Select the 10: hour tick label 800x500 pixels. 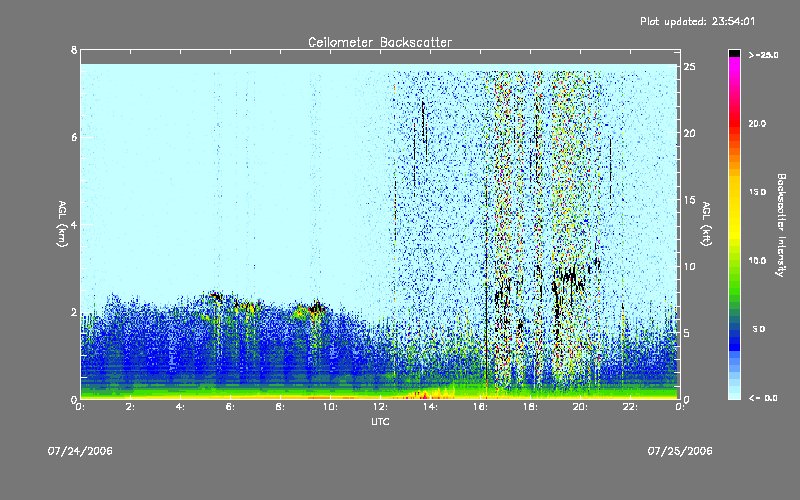click(330, 407)
